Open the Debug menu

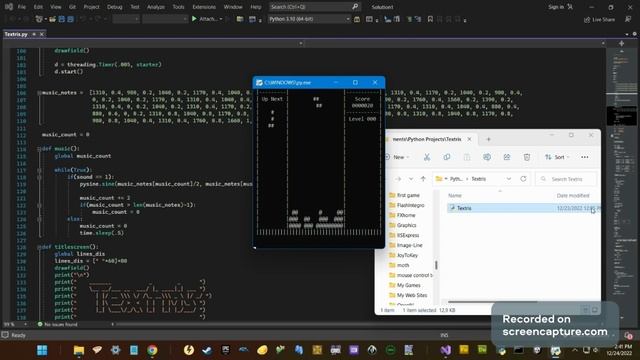click(x=115, y=7)
